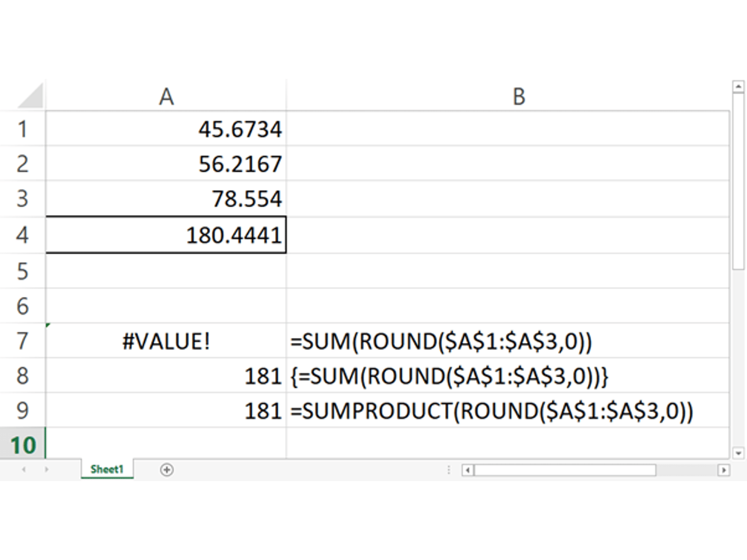Click the horizontal scrollbar left arrow
747x560 pixels.
[468, 470]
